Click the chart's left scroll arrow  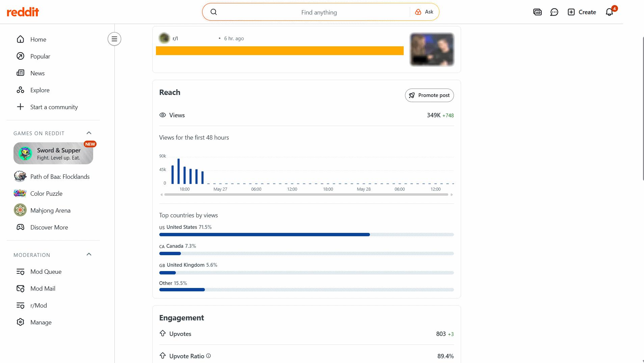click(x=161, y=195)
